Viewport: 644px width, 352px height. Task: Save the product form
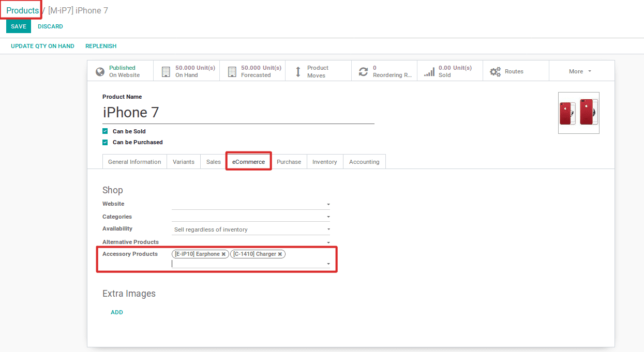point(19,26)
